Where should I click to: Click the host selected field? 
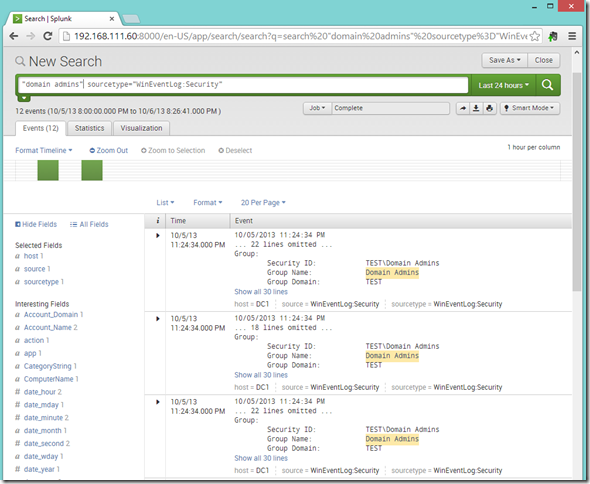pos(31,256)
